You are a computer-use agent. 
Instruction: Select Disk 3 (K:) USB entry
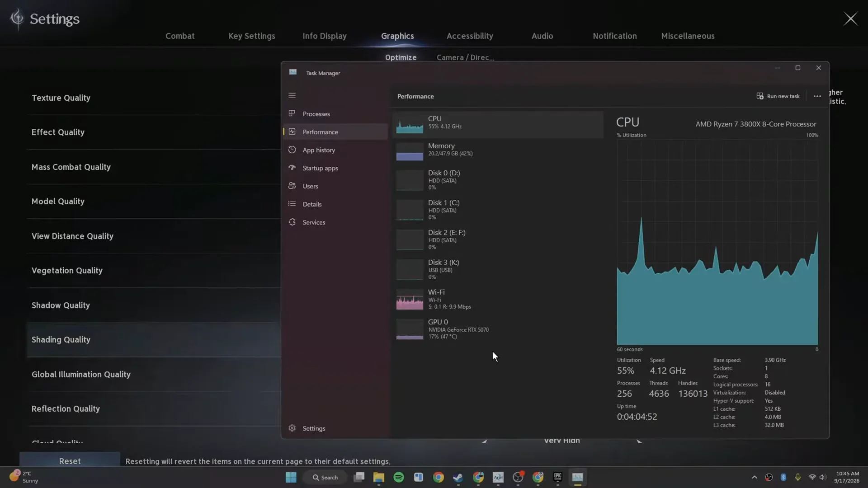tap(498, 269)
